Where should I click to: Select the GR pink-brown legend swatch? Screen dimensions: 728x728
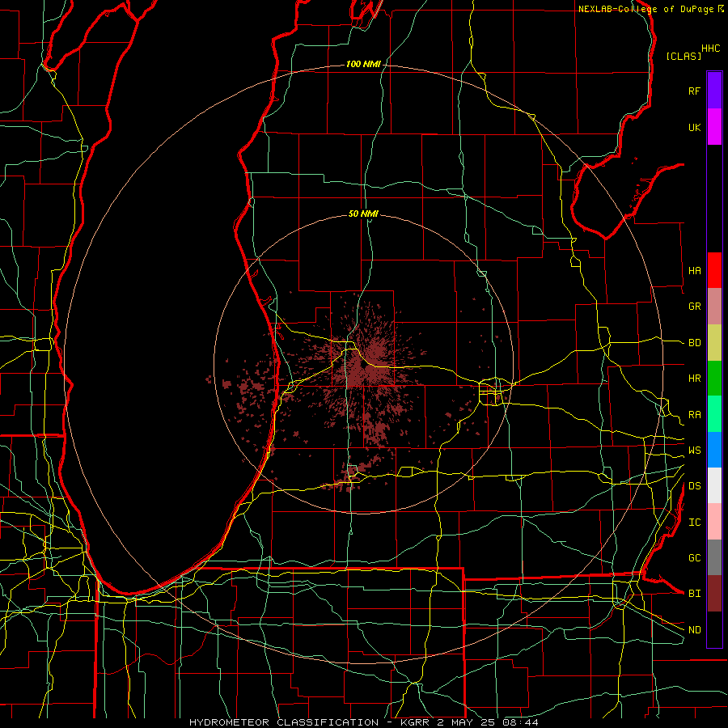714,306
